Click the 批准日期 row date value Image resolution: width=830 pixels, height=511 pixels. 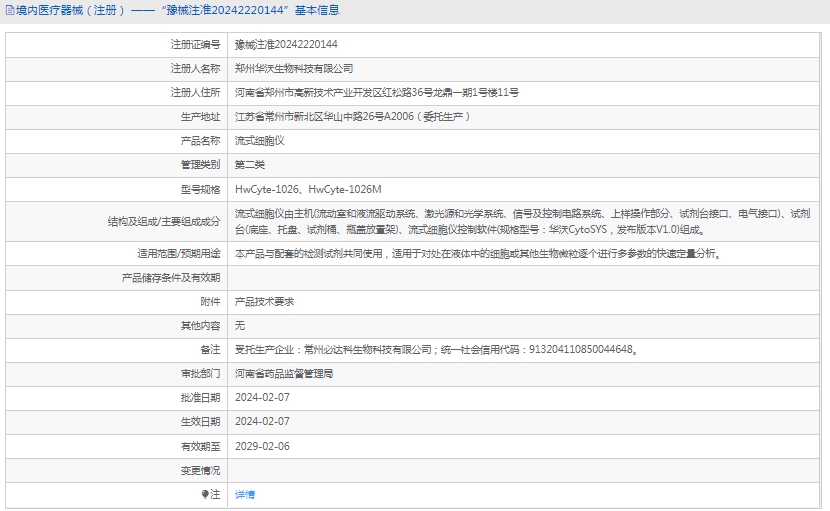[262, 398]
